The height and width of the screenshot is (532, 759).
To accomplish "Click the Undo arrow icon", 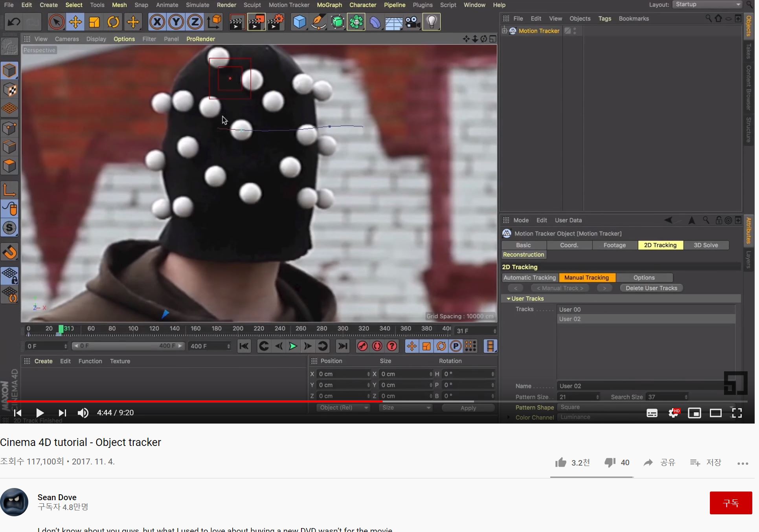I will [14, 22].
